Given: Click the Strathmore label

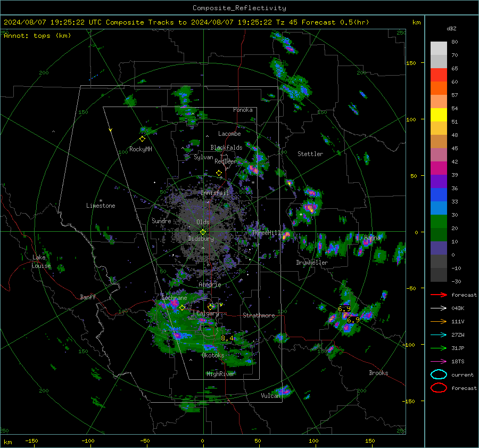Looking at the screenshot, I should [259, 315].
